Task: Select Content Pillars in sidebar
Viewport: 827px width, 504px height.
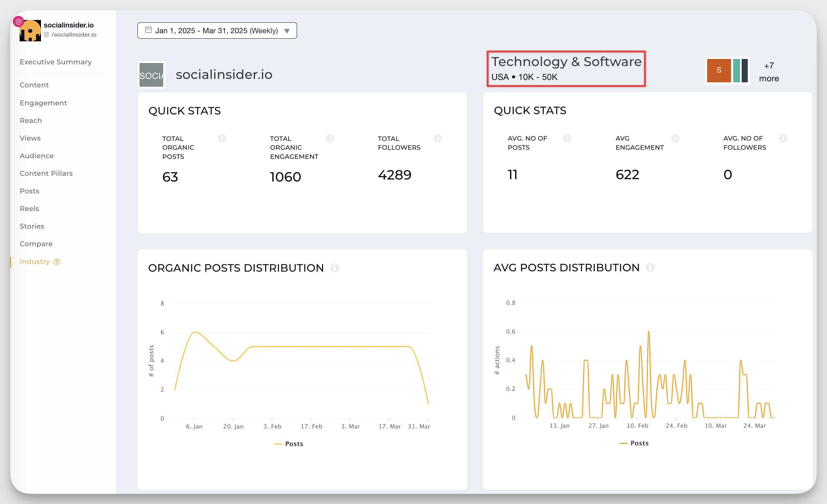Action: click(46, 173)
